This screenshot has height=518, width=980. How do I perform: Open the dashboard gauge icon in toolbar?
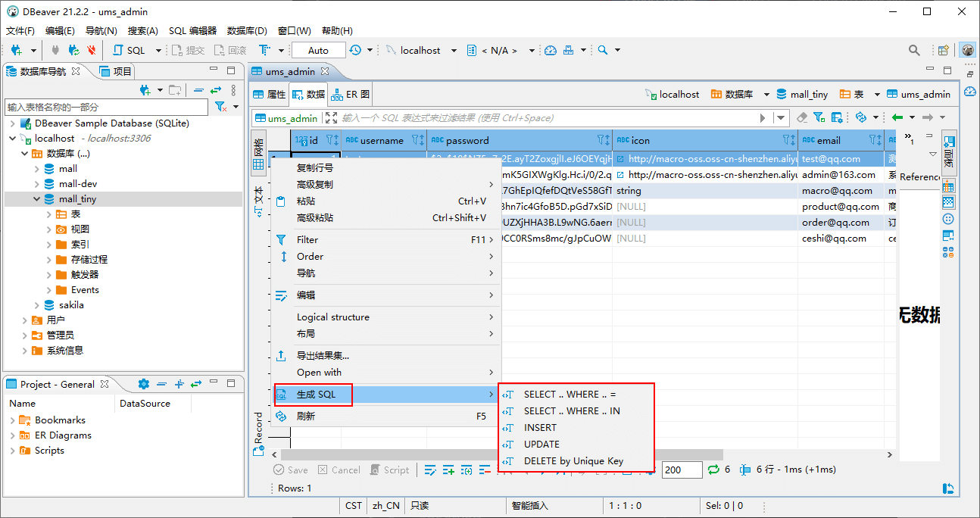click(551, 50)
